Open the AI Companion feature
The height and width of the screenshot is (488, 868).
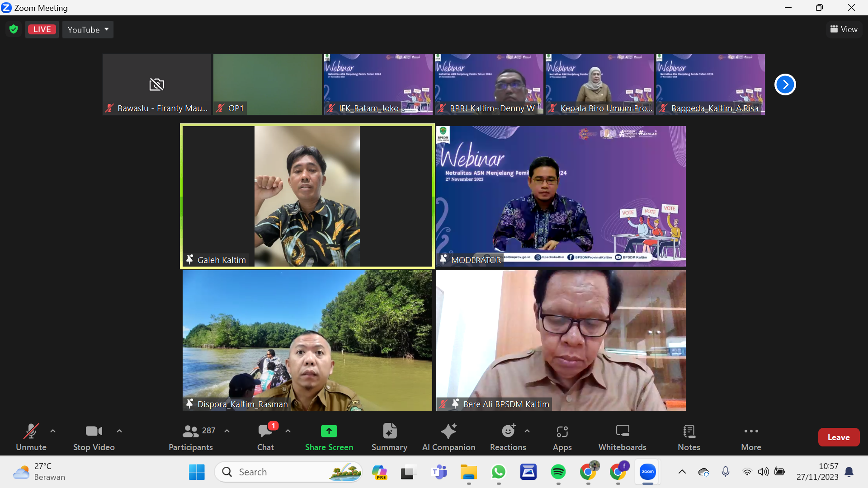[448, 436]
